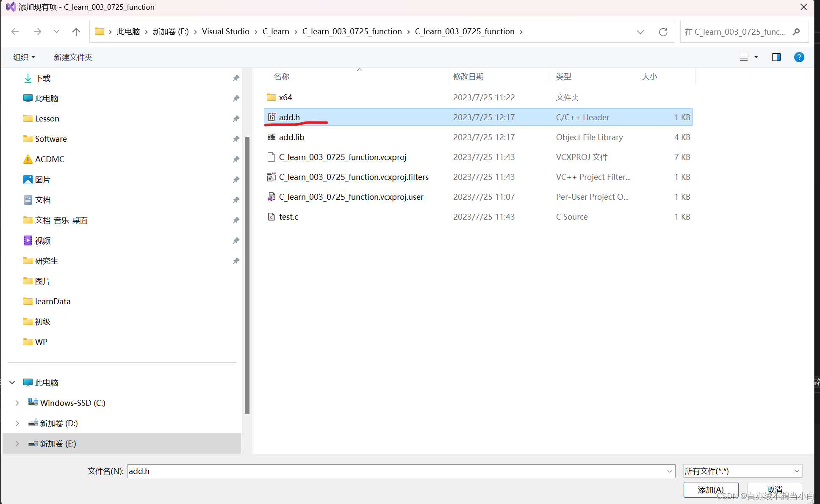
Task: Click the search magnifier icon
Action: click(x=796, y=32)
